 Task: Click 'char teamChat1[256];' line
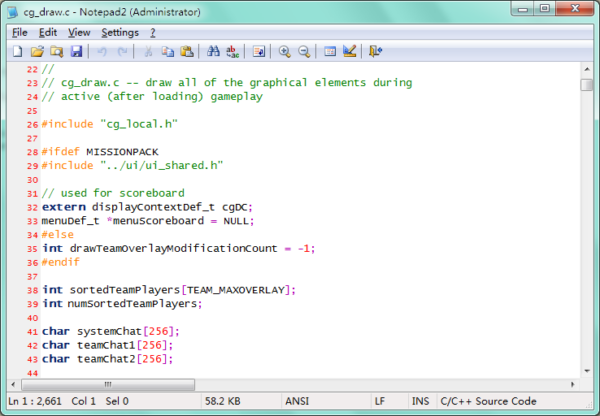[x=107, y=345]
